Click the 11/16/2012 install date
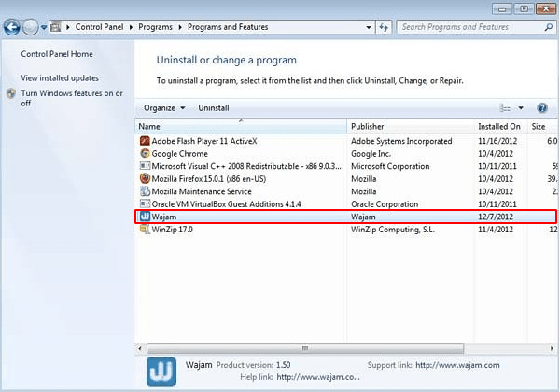This screenshot has width=560, height=392. (x=497, y=141)
